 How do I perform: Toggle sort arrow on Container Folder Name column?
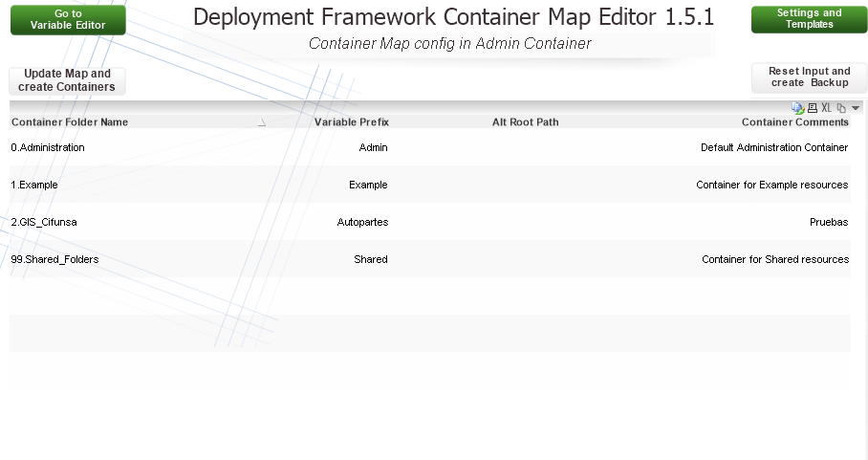(x=261, y=122)
